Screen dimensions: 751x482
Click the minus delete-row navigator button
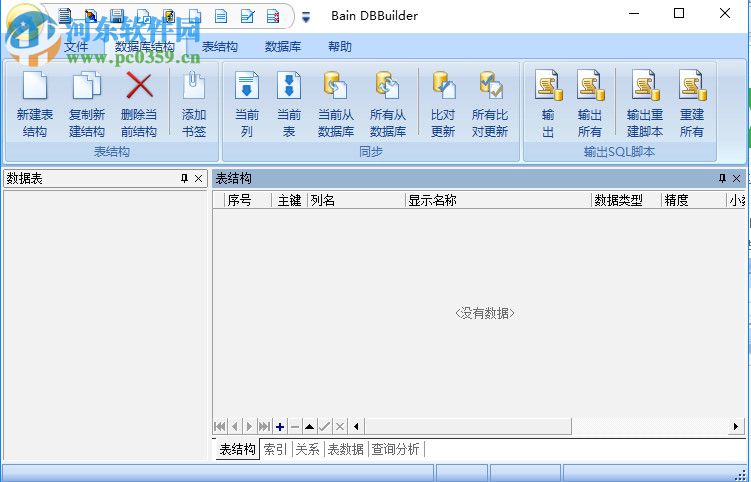(x=295, y=426)
